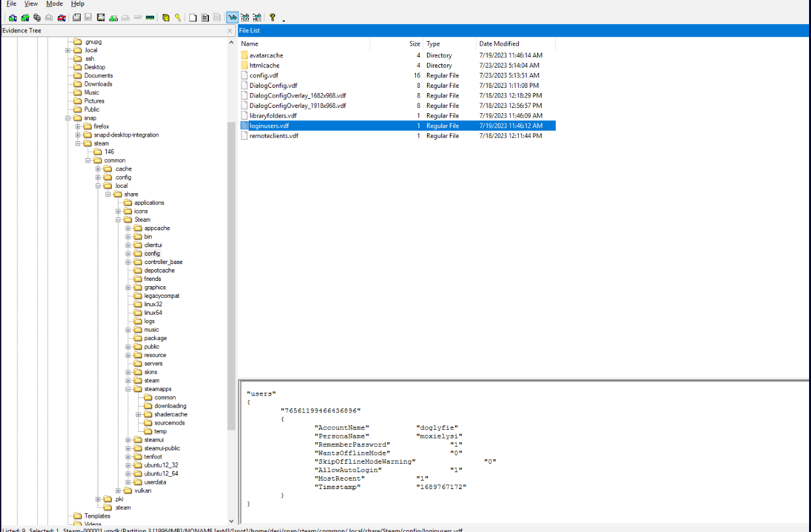Screen dimensions: 811x532
Task: Click the greyed Export Disk Image floppy icon
Action: click(88, 18)
